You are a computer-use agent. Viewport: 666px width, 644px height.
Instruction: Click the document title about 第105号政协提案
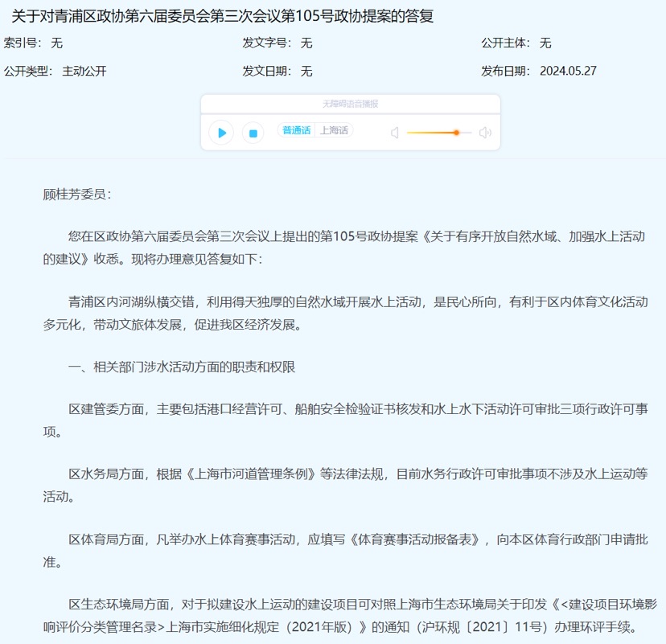coord(224,16)
